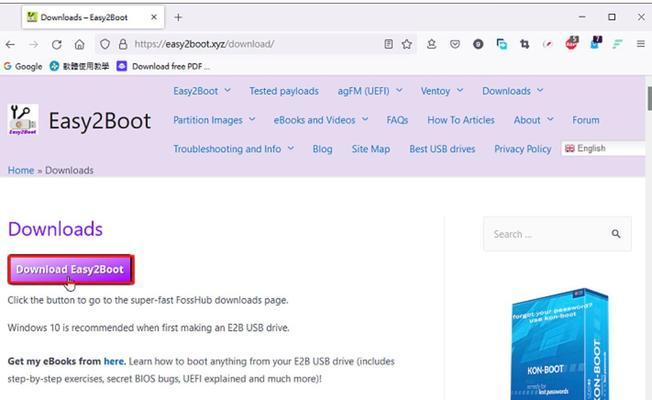The image size is (652, 400).
Task: Click the 'Windows 10 is recommended' sentence
Action: (148, 328)
